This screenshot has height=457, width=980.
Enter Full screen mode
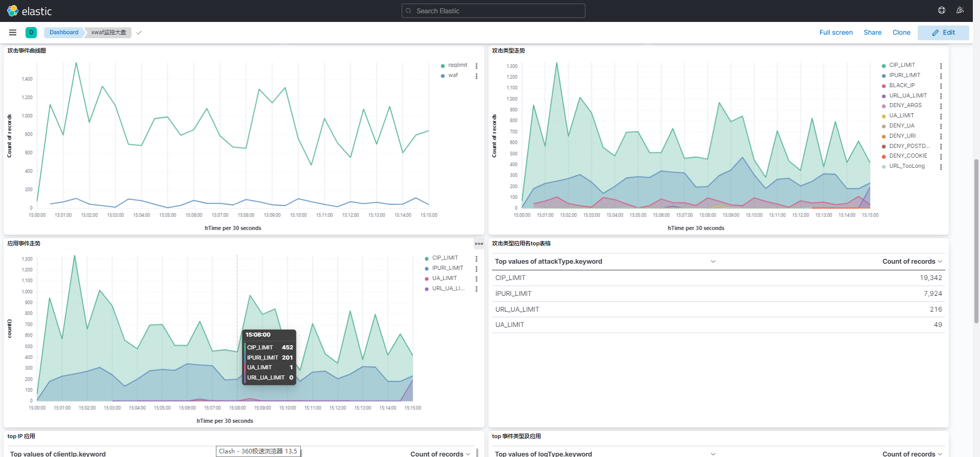[836, 33]
